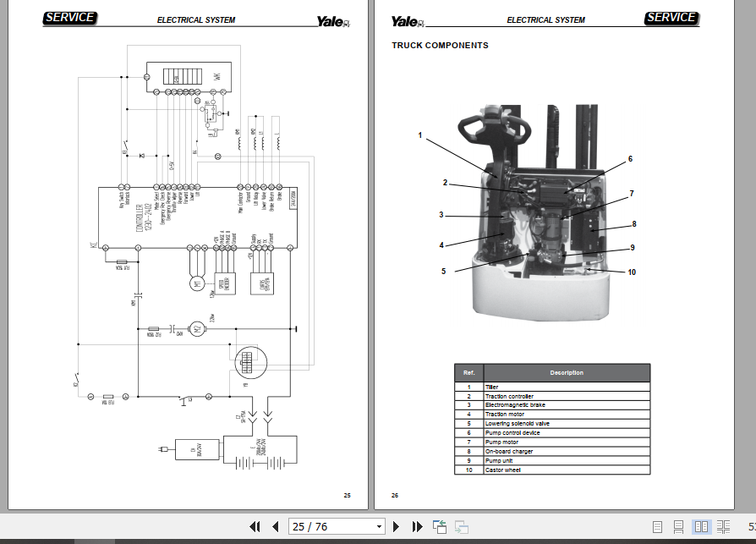The image size is (756, 544).
Task: Switch to single page layout
Action: point(658,525)
